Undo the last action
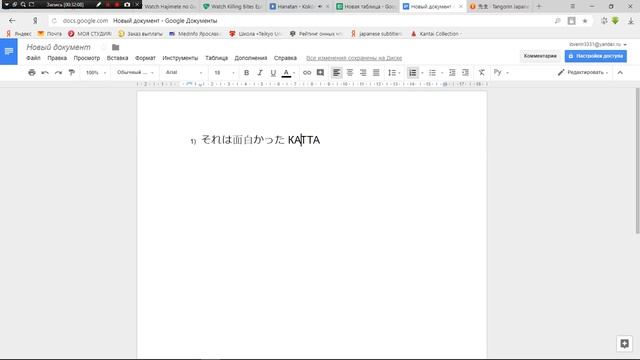Viewport: 640px width, 360px height. click(x=45, y=73)
